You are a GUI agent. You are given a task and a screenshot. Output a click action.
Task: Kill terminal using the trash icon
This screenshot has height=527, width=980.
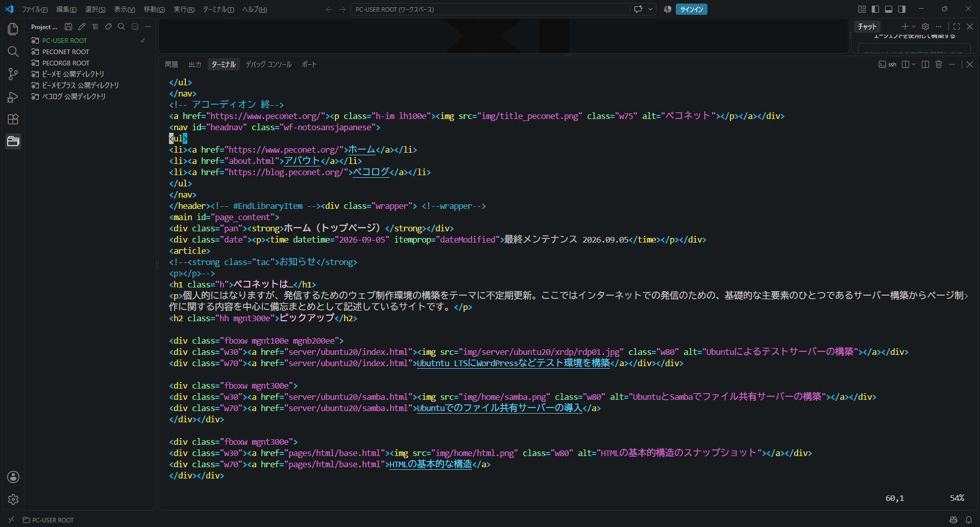939,64
